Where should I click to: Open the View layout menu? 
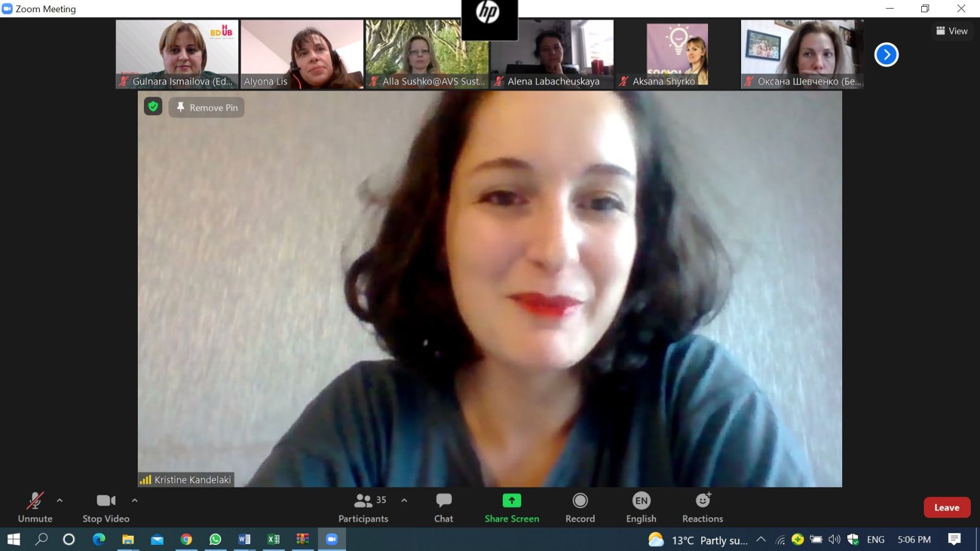(x=952, y=31)
